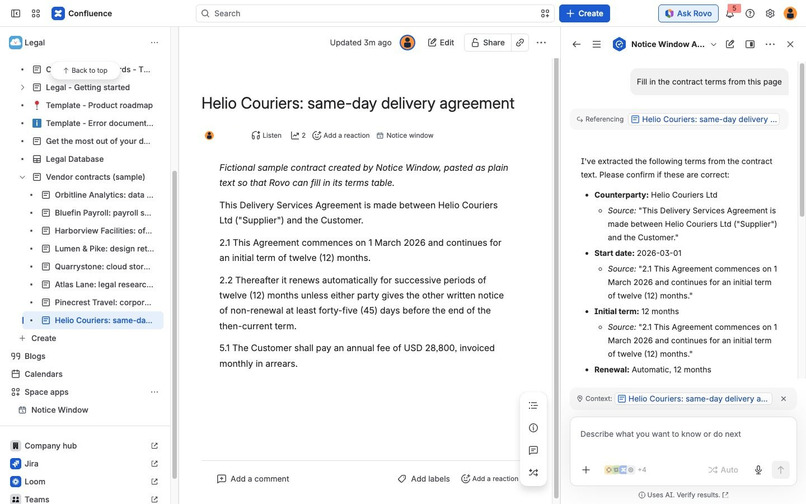
Task: Listen to the page audio
Action: tap(266, 135)
